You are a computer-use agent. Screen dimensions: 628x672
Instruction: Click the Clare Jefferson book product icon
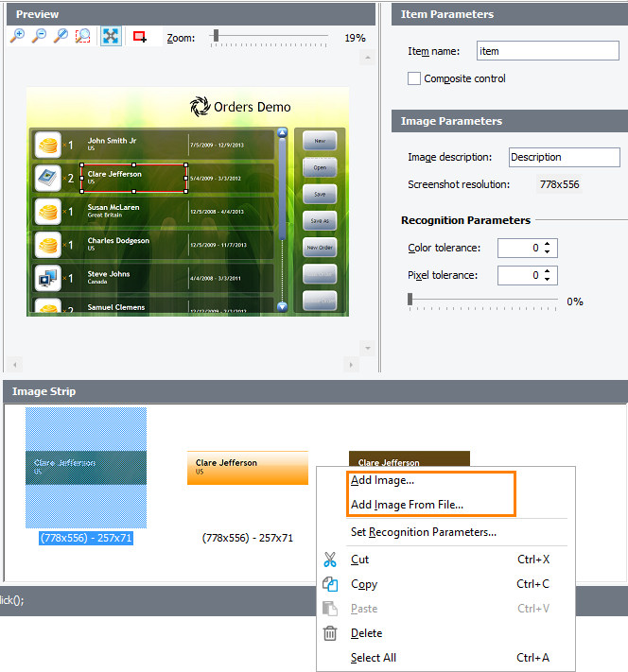(x=47, y=178)
